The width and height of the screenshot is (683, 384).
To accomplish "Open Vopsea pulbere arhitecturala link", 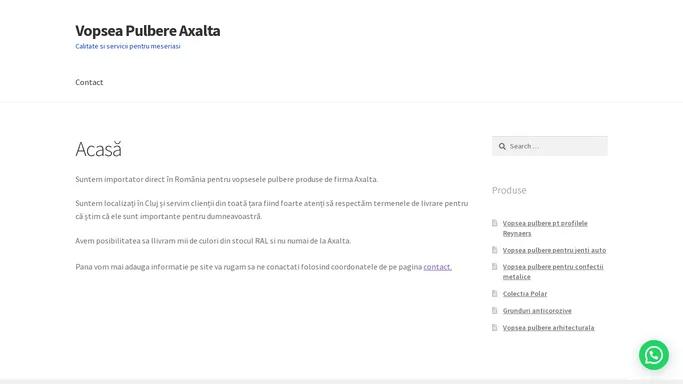I will pos(548,328).
